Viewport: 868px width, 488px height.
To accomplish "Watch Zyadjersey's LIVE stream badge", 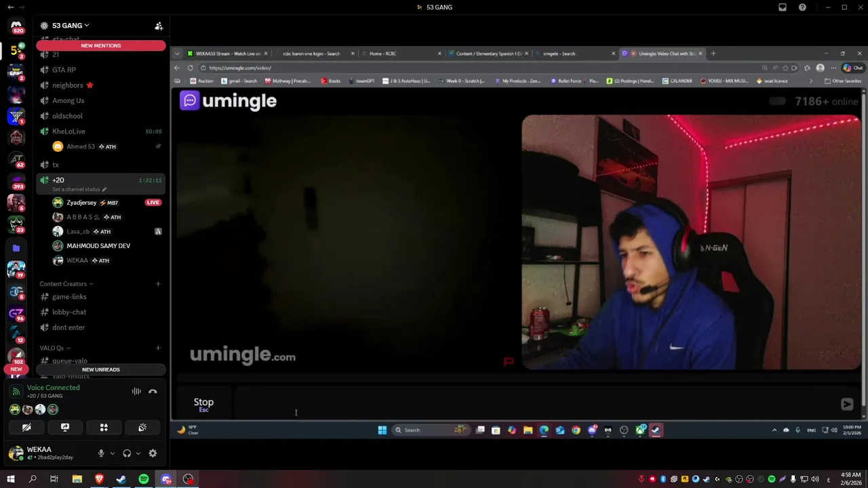I will coord(153,203).
